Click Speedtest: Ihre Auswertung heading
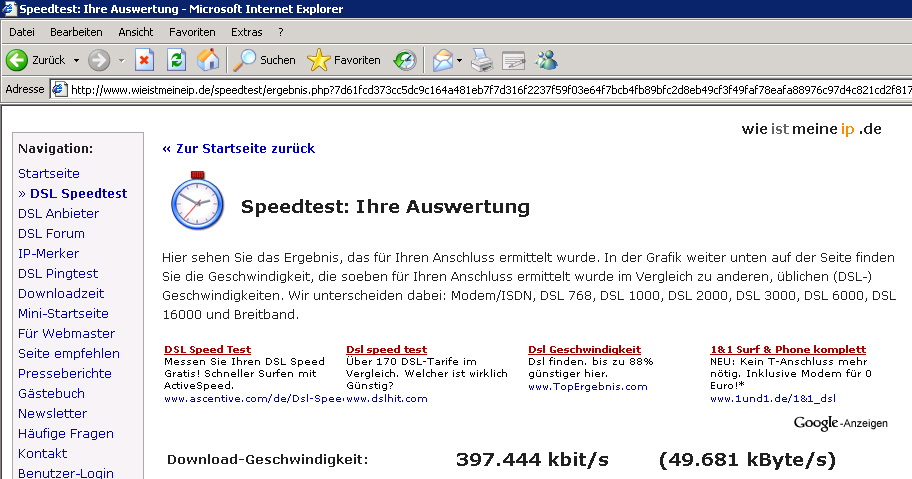912x479 pixels. (385, 207)
